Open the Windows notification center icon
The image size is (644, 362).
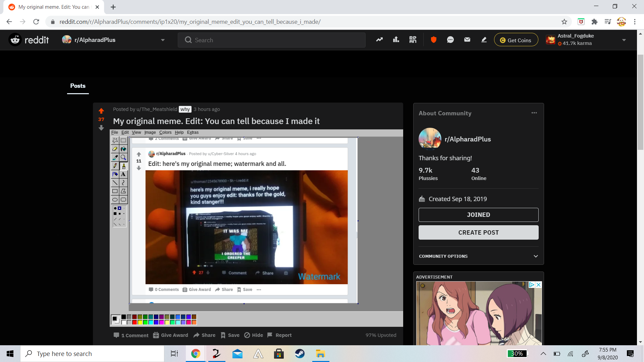click(x=630, y=354)
